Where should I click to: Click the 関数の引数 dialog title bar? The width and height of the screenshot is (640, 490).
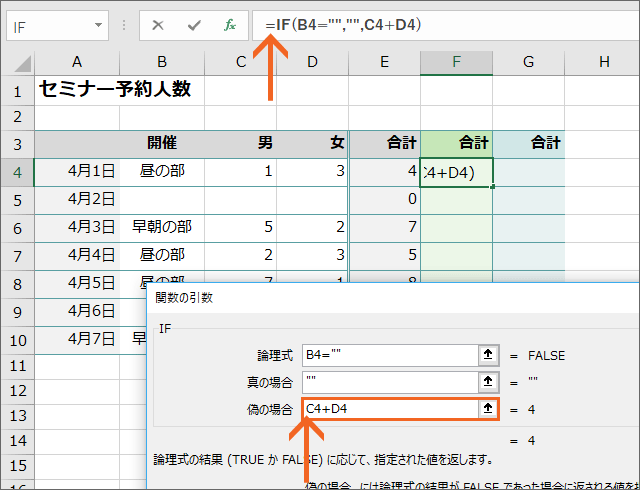click(x=393, y=298)
